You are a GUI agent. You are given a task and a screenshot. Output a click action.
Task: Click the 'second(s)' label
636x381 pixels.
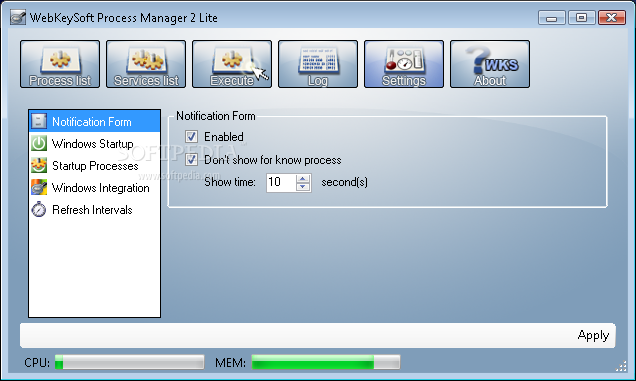(x=344, y=182)
